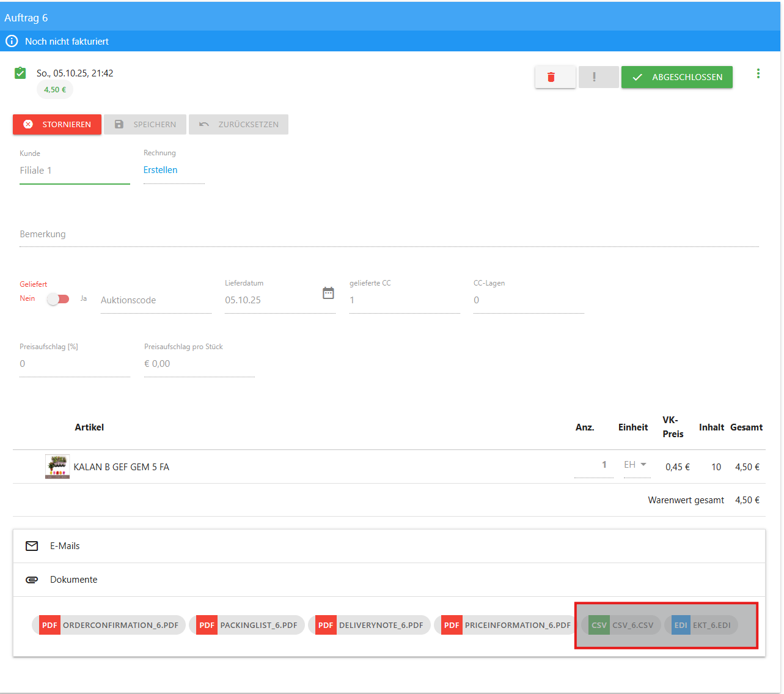Toggle the Geliefert switch to Ja

pos(59,299)
